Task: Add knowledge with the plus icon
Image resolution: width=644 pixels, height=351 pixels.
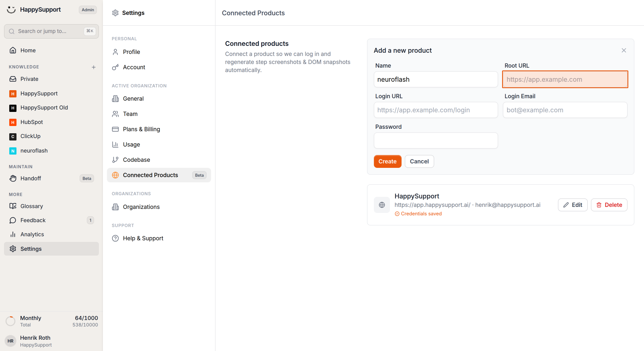Action: [94, 67]
